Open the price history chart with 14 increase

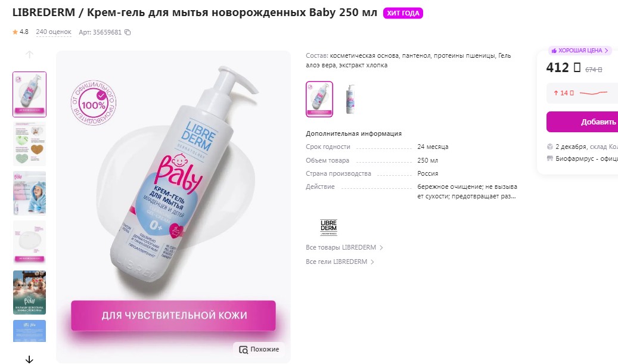coord(582,93)
